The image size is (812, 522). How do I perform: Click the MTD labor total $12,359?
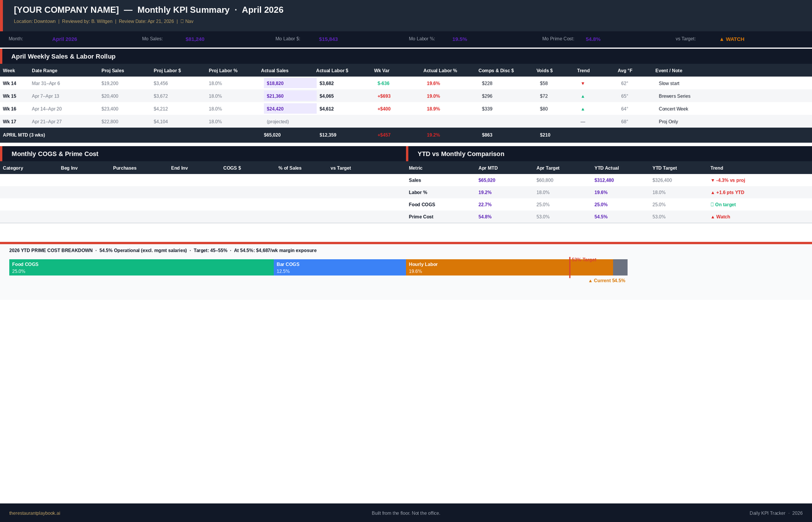(328, 135)
